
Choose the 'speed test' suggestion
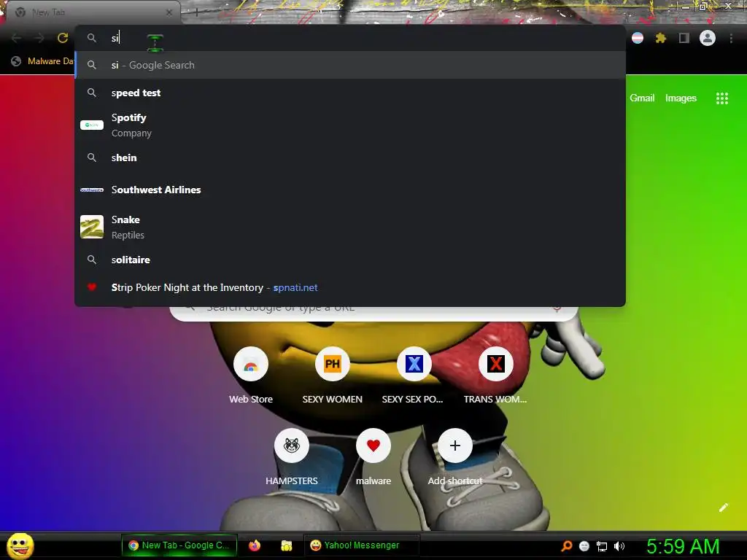pos(350,93)
